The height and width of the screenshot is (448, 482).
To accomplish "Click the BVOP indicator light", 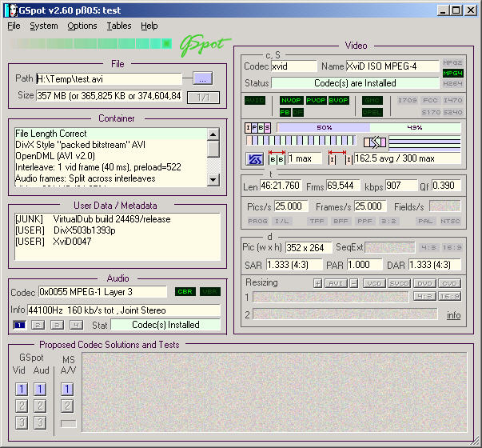I will click(339, 100).
